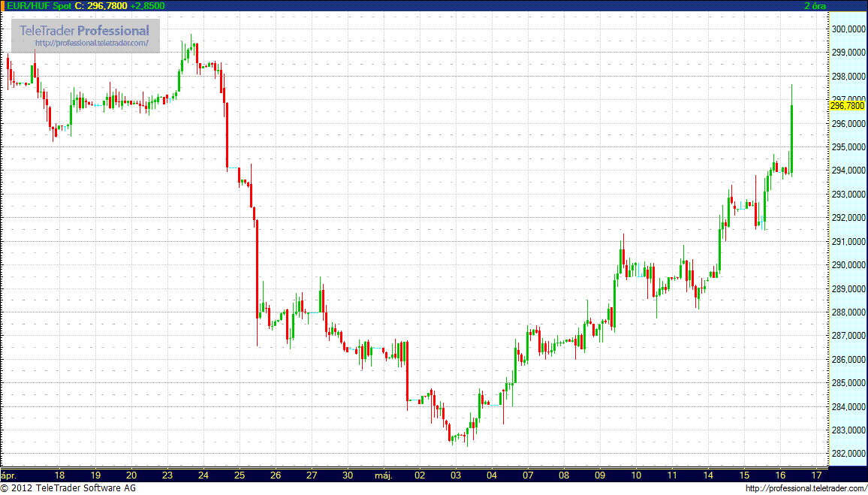Click the 287,0000 price axis label
This screenshot has height=495, width=868.
coord(848,336)
